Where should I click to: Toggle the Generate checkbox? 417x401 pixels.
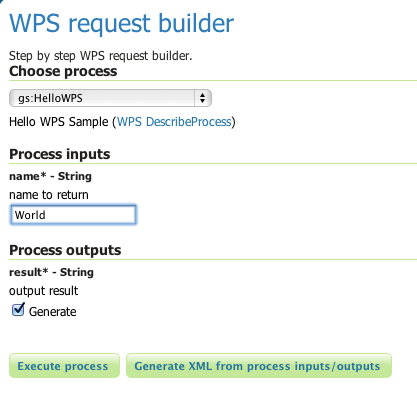point(18,310)
